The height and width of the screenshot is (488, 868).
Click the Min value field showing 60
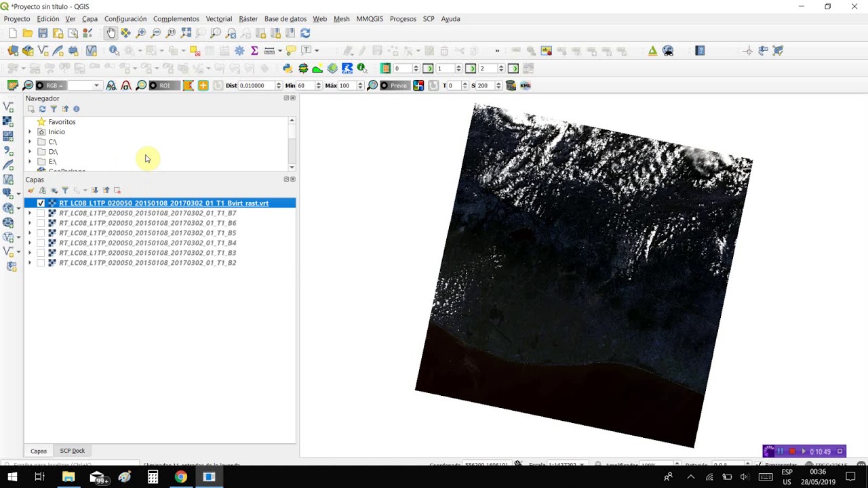point(305,85)
